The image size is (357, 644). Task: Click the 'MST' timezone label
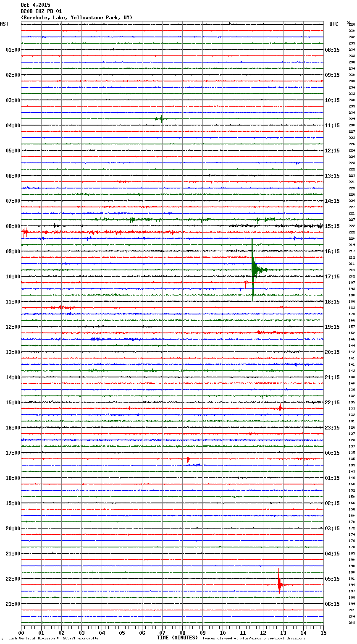(x=4, y=24)
